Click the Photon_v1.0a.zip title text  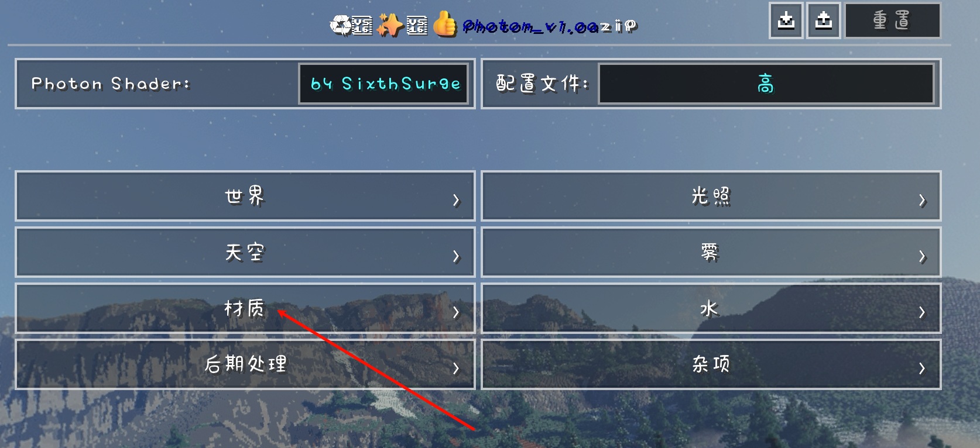click(x=550, y=26)
